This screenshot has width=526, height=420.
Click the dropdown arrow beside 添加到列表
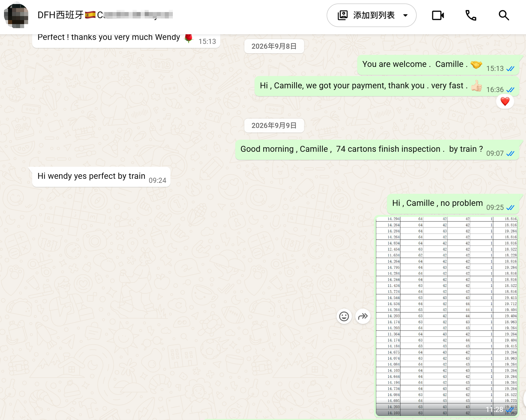tap(405, 15)
